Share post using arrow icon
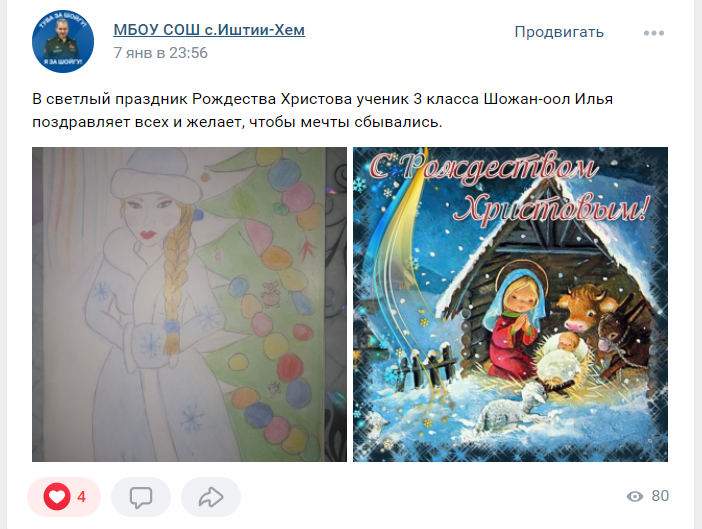702x529 pixels. [211, 497]
